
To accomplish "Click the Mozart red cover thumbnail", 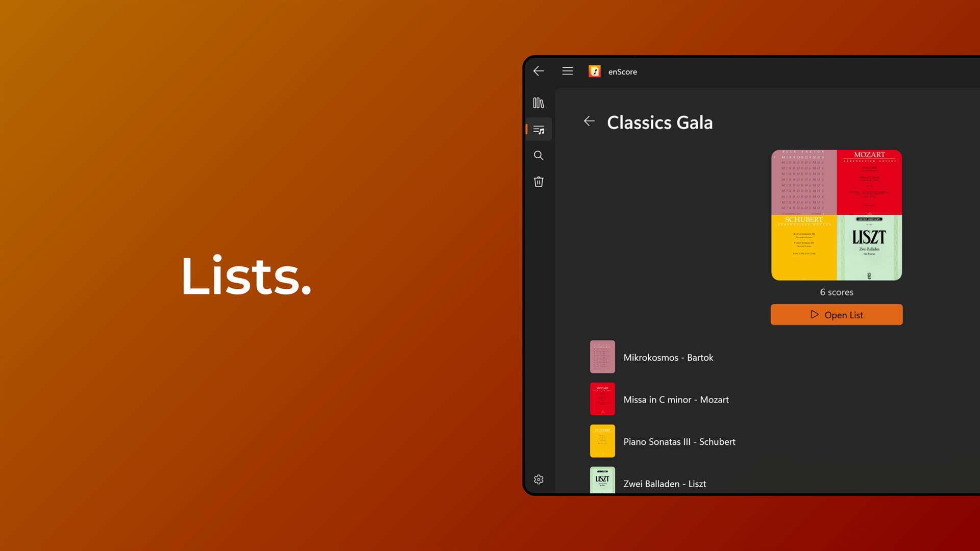I will point(602,399).
